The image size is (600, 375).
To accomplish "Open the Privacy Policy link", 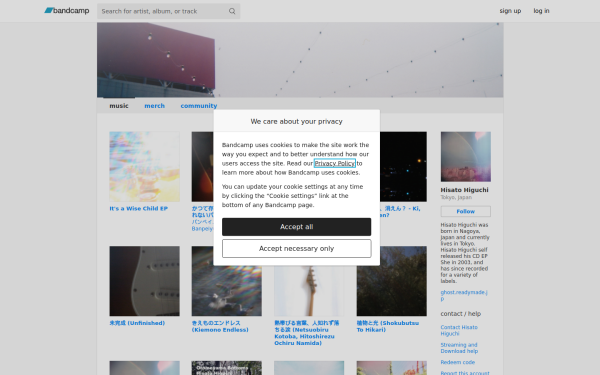I will click(x=335, y=163).
